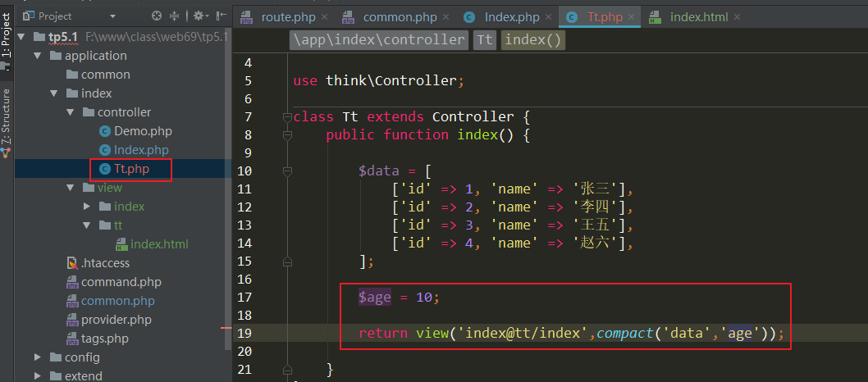868x382 pixels.
Task: Click the index() method breadcrumb
Action: (x=533, y=40)
